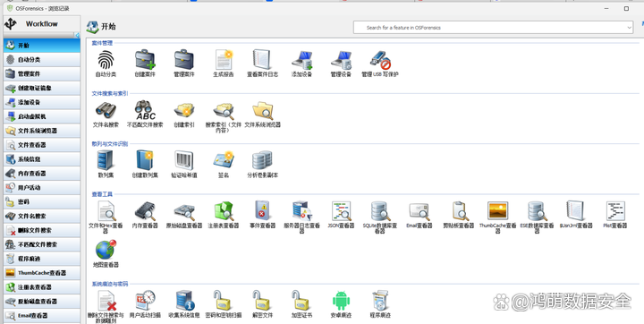Open the ThumbCache查看器 picture icon
The width and height of the screenshot is (644, 324).
[498, 210]
